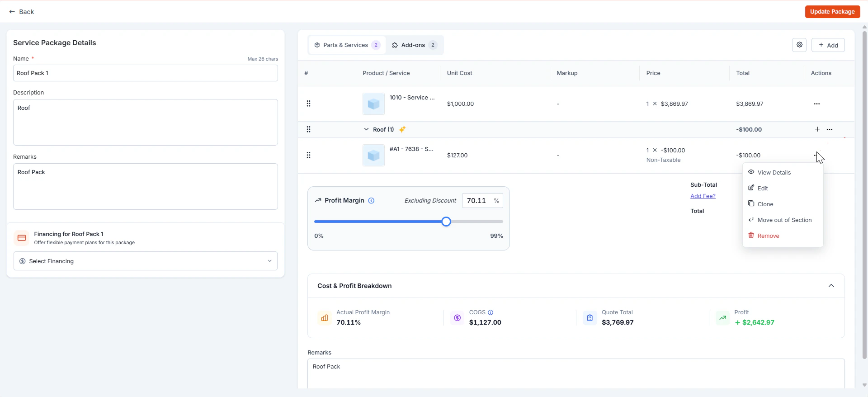
Task: Open ellipsis menu of Roof (1) section
Action: coord(830,129)
